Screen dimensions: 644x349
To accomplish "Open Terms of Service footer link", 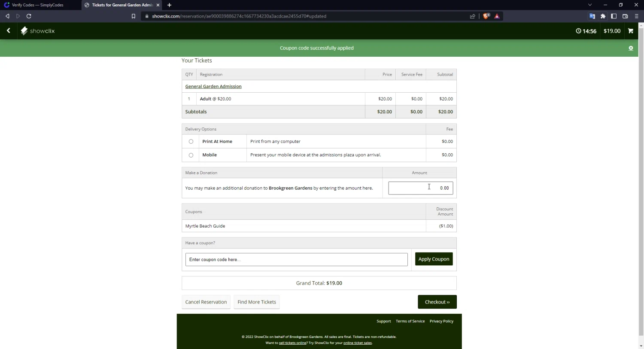I will (x=410, y=321).
